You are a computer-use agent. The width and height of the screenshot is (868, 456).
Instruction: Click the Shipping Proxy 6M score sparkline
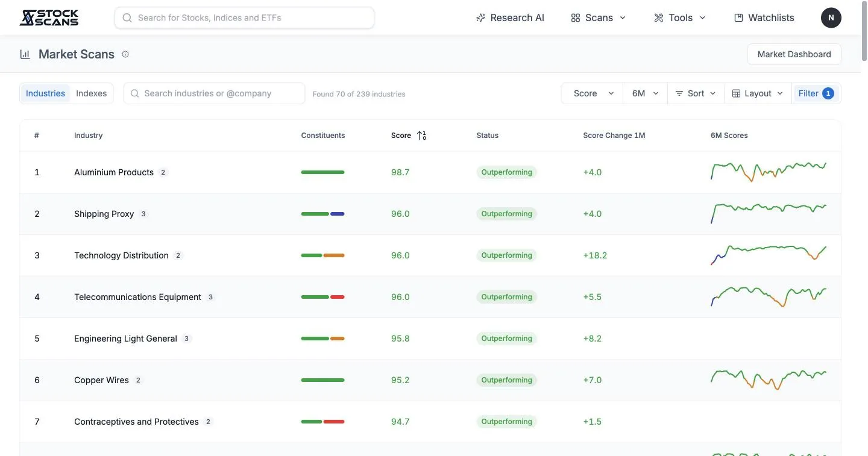click(769, 213)
